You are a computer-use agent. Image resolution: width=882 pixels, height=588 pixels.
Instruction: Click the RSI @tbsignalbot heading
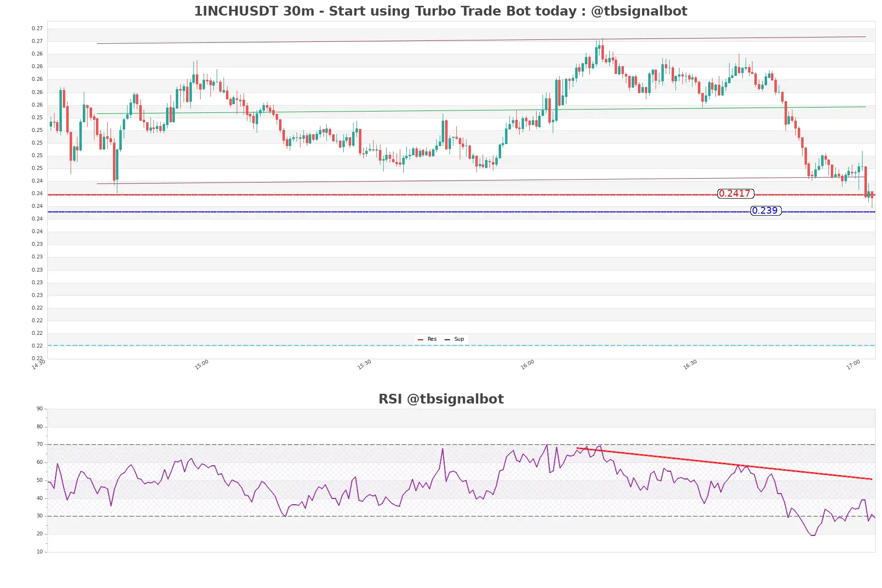441,399
